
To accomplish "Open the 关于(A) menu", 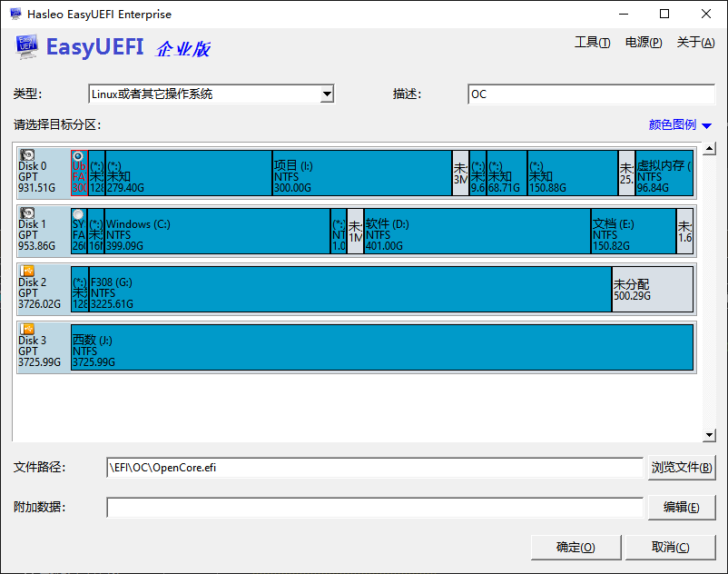I will click(x=695, y=43).
